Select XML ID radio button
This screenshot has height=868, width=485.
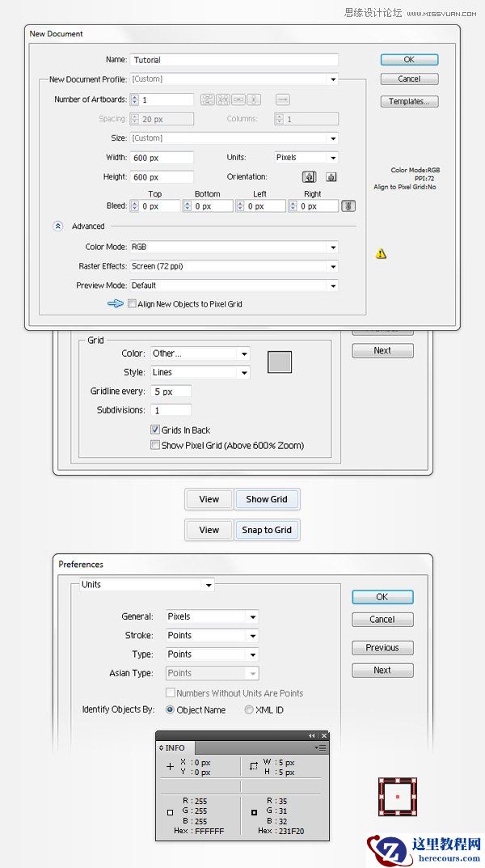(249, 709)
